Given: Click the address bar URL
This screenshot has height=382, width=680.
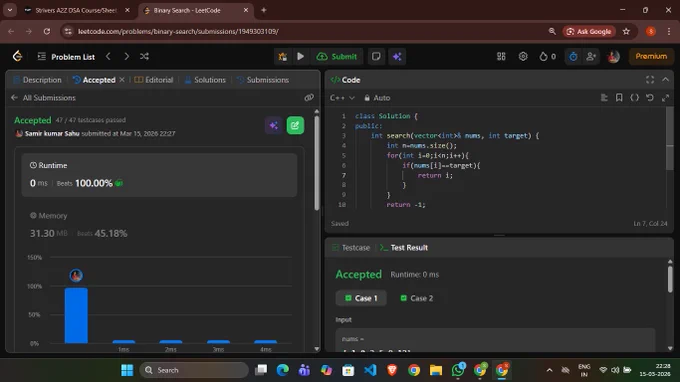Looking at the screenshot, I should 178,32.
